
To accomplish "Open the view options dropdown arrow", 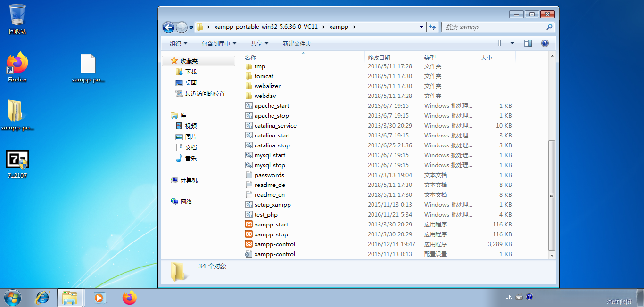I will (x=512, y=43).
